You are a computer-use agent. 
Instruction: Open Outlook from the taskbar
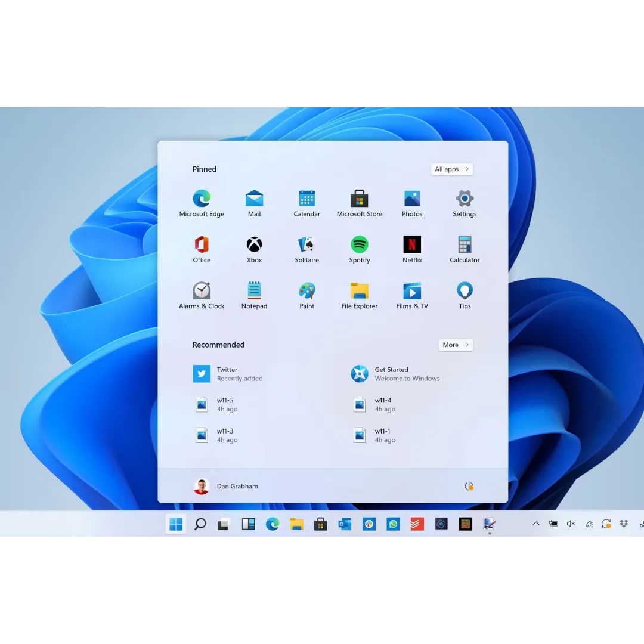click(345, 524)
